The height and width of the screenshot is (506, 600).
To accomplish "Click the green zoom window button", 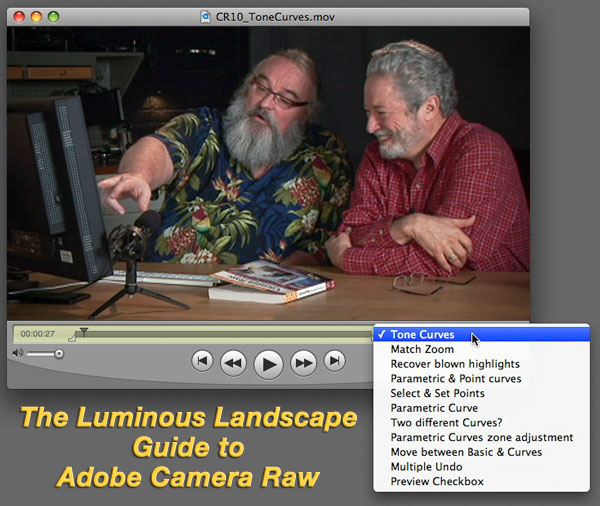I will tap(53, 17).
